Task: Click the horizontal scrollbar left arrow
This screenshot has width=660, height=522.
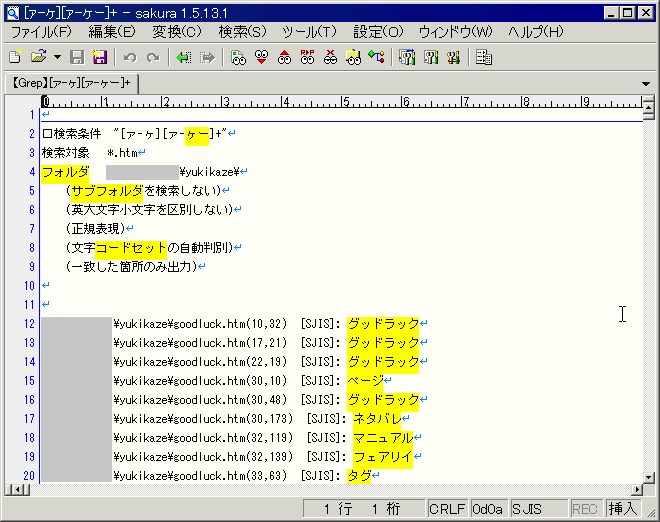Action: click(17, 490)
